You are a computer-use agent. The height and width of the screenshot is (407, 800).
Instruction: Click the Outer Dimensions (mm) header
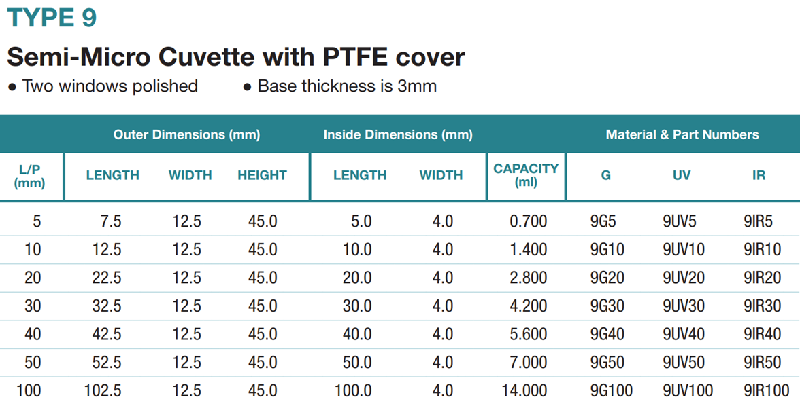click(187, 135)
